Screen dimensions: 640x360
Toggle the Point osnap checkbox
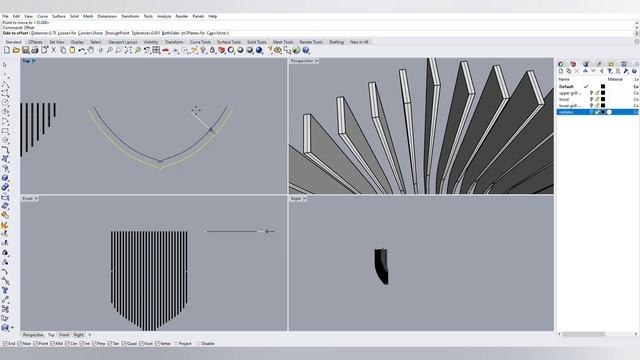pyautogui.click(x=35, y=344)
